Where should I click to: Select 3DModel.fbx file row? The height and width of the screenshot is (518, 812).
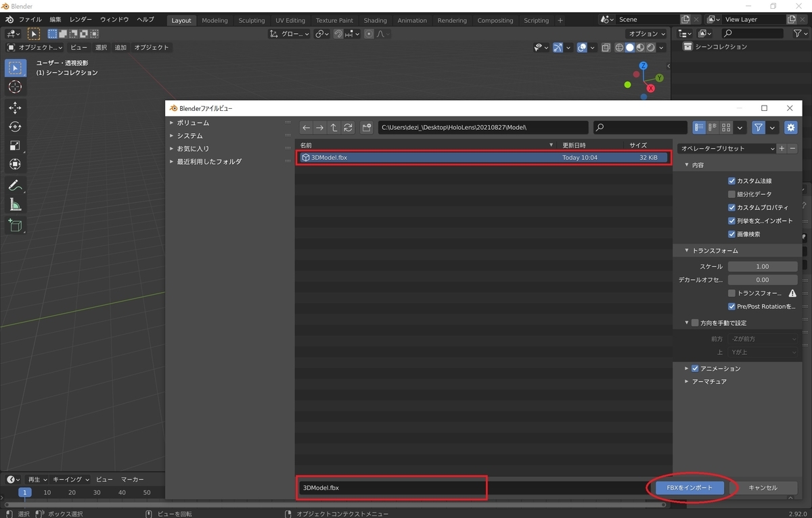coord(483,158)
